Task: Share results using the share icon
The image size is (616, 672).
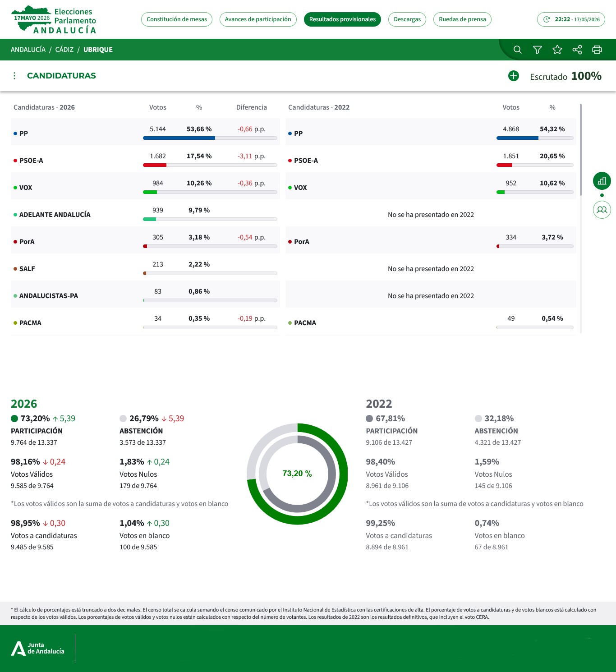Action: click(x=577, y=50)
